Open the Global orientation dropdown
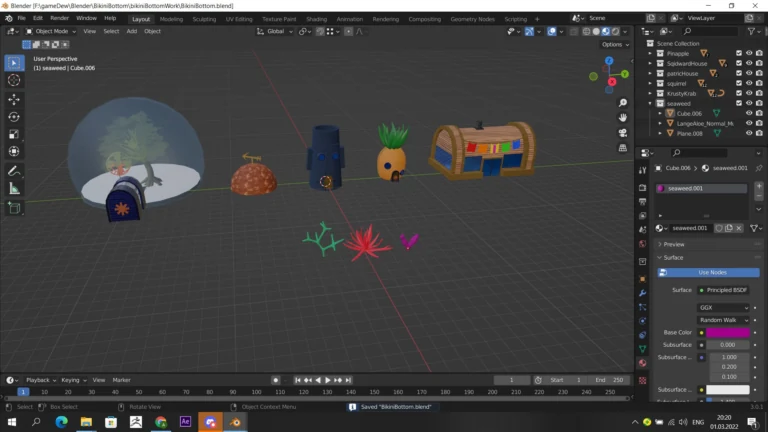Screen dimensions: 768x432 (275, 31)
